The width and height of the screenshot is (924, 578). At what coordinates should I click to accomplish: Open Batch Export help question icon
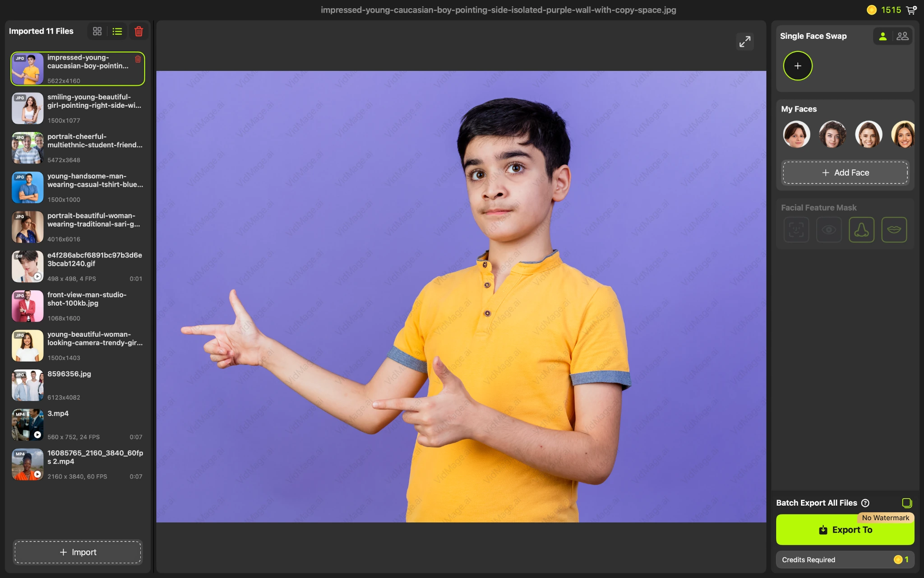(865, 503)
